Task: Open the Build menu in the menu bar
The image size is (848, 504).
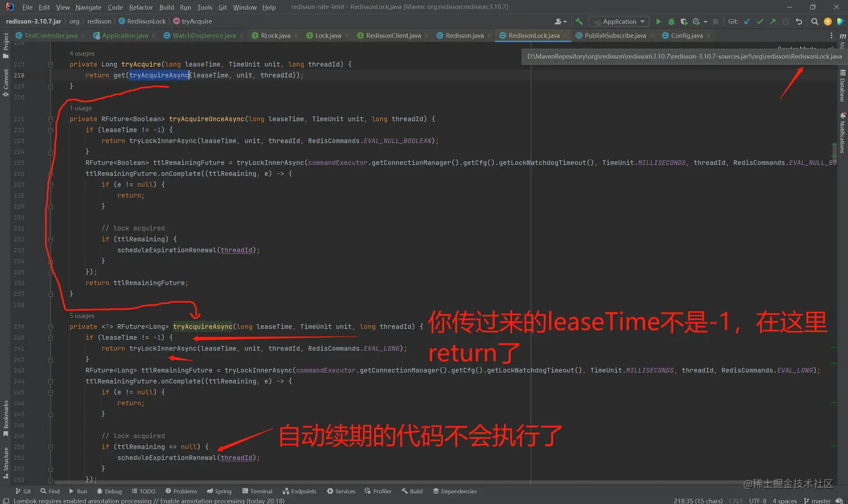Action: (167, 7)
